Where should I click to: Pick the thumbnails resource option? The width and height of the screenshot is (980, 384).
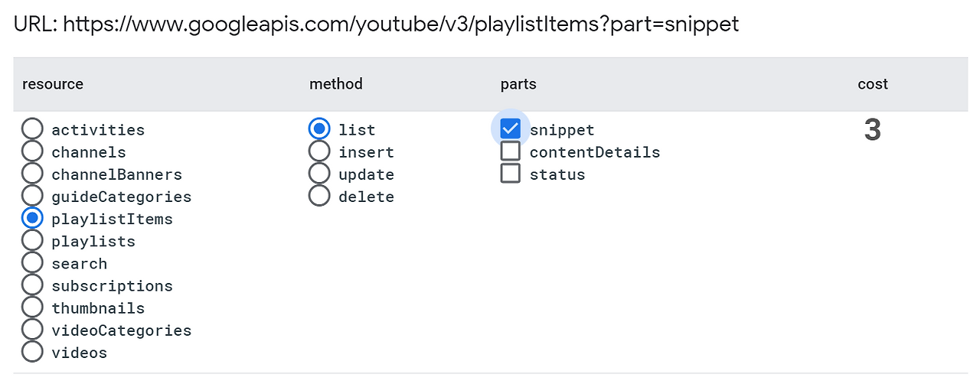coord(32,308)
